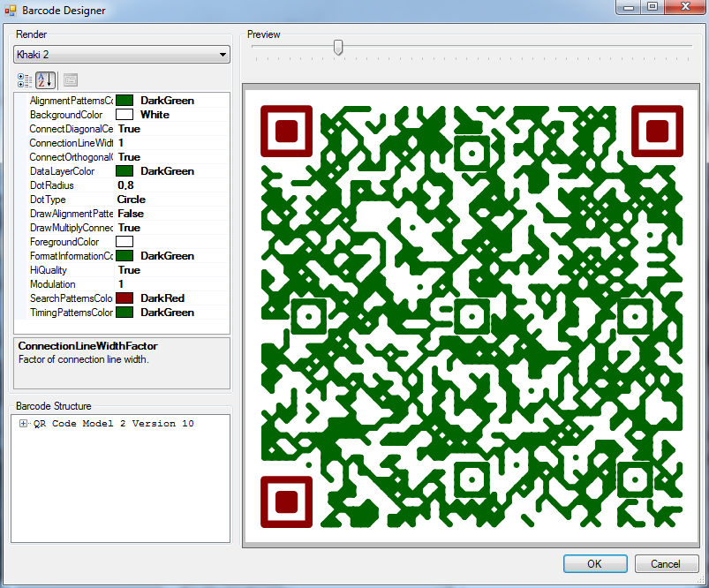Click DataLayerColor DarkGreen swatch
Viewport: 709px width, 588px height.
[x=124, y=171]
